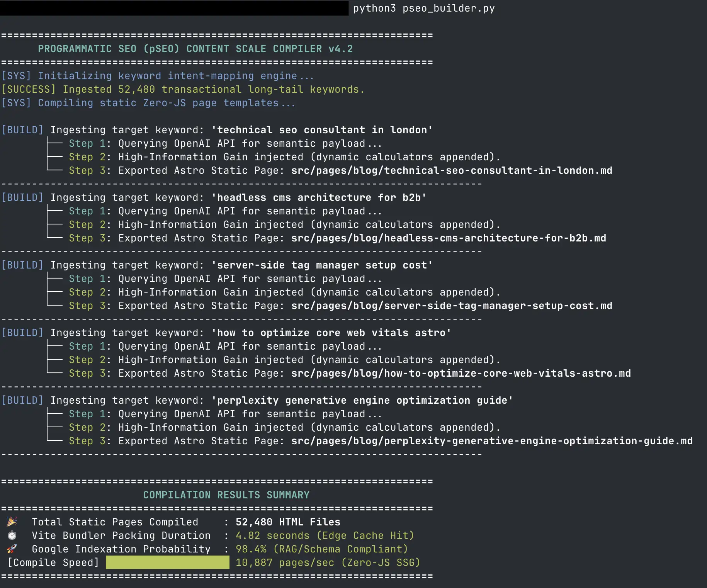Click the Step 2 'High-Information Gain injected' line under headless cms
Viewport: 707px width, 588px height.
click(x=284, y=225)
